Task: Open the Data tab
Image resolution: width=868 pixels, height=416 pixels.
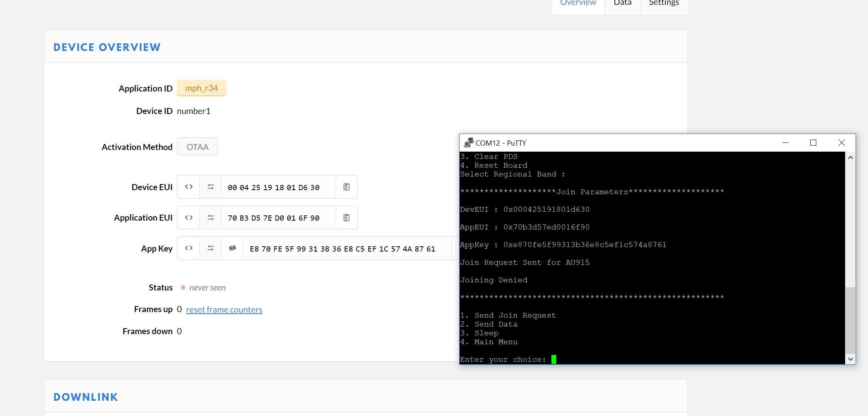Action: point(622,3)
